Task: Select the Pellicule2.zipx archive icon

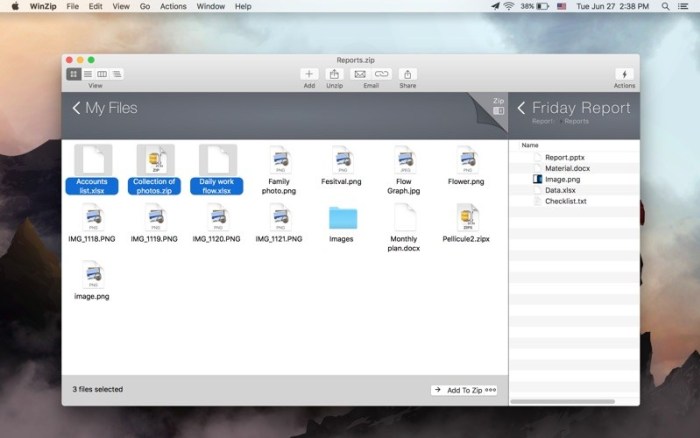Action: 467,217
